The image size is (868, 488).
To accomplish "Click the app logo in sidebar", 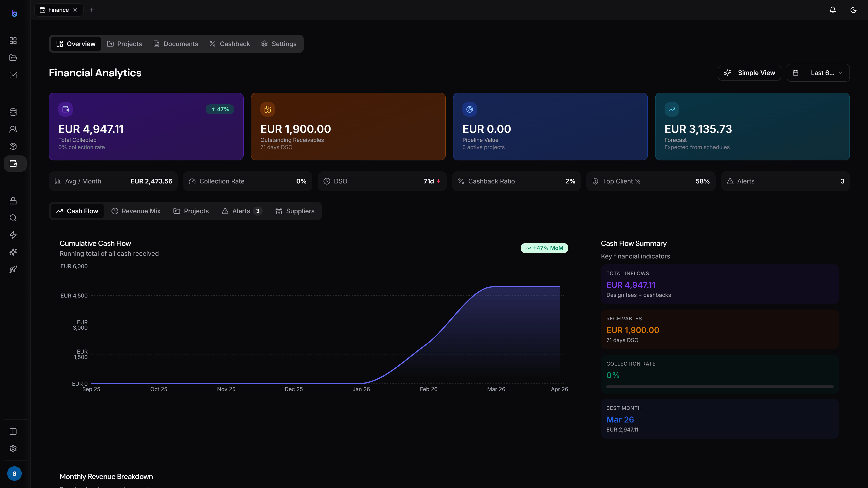I will [14, 13].
